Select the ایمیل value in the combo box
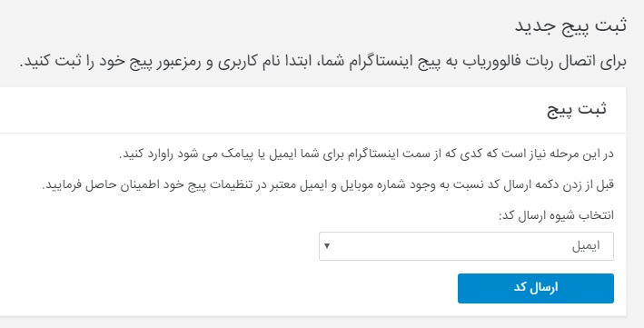644x328 pixels. [x=586, y=246]
